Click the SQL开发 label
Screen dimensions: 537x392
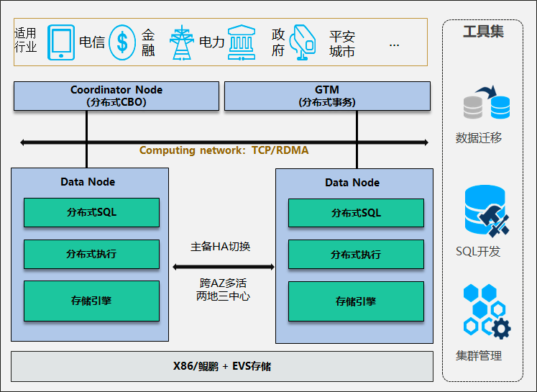(x=478, y=252)
